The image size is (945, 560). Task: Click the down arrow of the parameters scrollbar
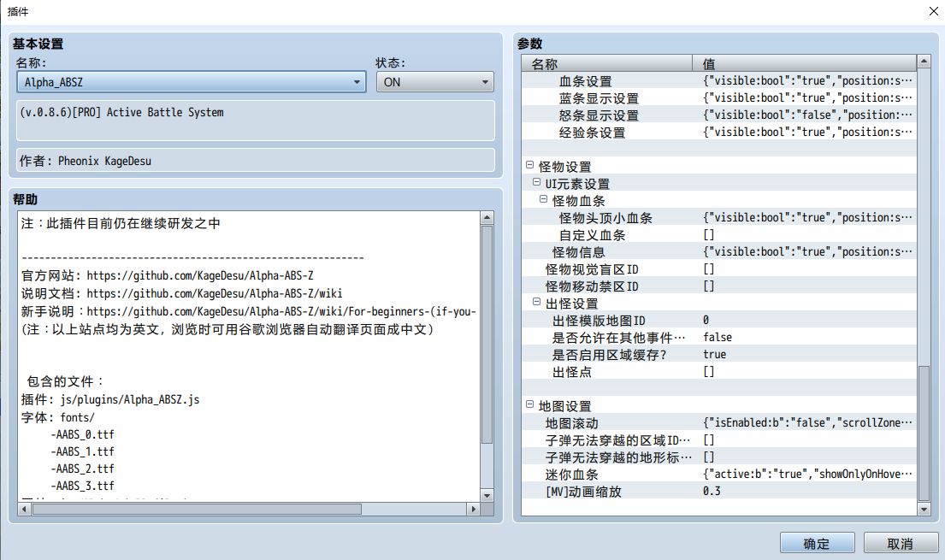pyautogui.click(x=924, y=510)
